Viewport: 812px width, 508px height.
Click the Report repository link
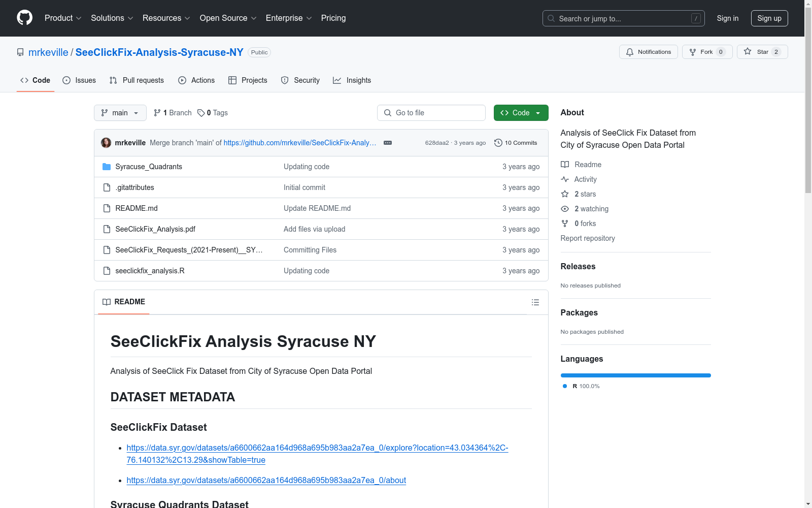(x=588, y=238)
